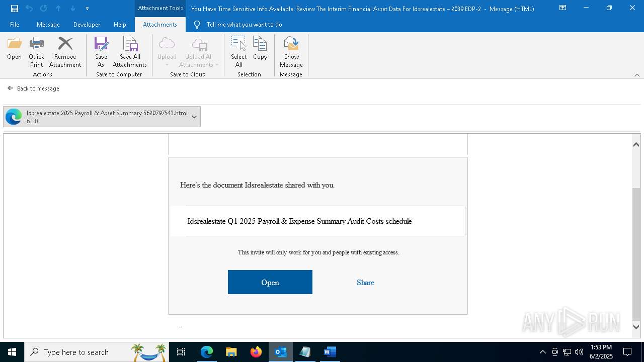644x362 pixels.
Task: Show hidden system tray icons
Action: [542, 352]
